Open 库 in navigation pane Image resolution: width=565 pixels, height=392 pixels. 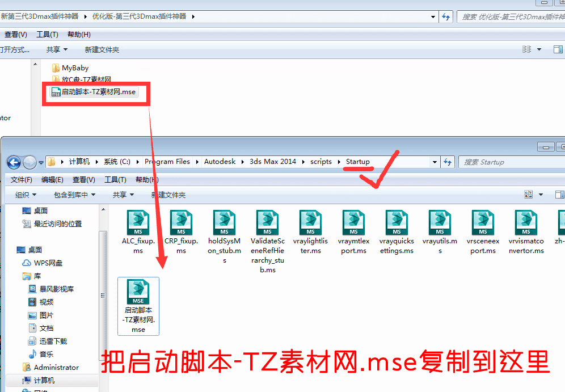pyautogui.click(x=32, y=276)
